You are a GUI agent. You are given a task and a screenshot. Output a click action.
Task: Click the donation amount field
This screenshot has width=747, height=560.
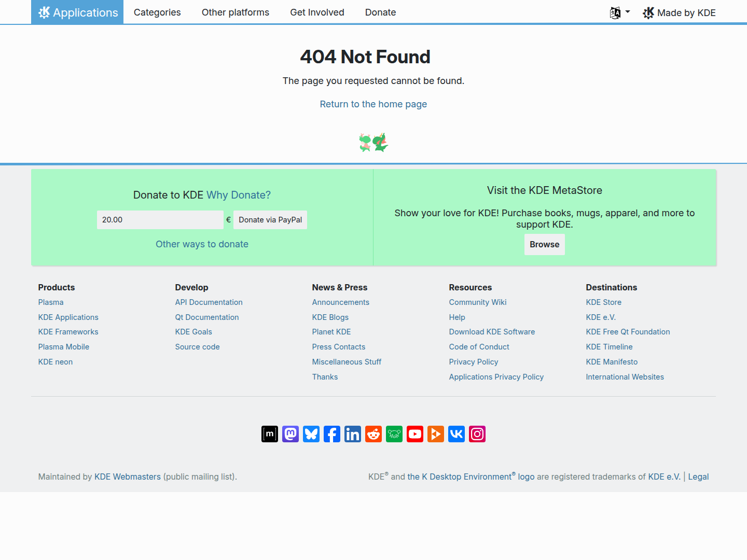pyautogui.click(x=160, y=220)
